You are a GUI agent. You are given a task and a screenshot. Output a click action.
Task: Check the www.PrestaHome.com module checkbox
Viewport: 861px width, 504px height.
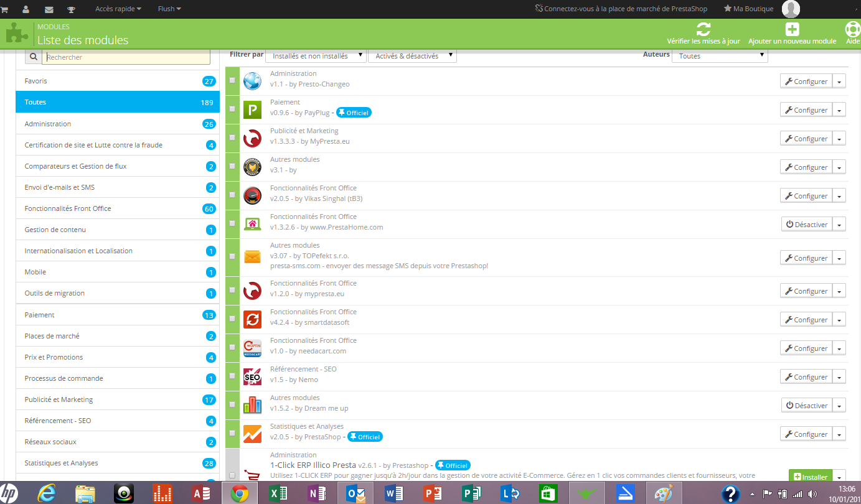pyautogui.click(x=232, y=223)
